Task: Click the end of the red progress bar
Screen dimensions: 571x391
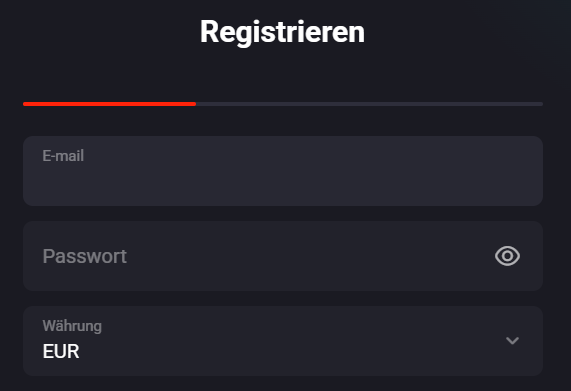Action: tap(194, 104)
